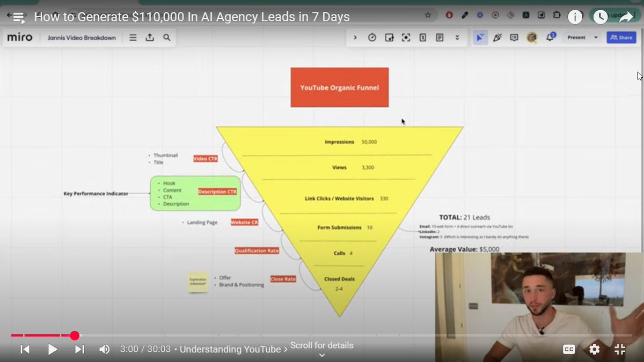The height and width of the screenshot is (362, 644).
Task: Click Thumbnail bullet text
Action: [165, 155]
